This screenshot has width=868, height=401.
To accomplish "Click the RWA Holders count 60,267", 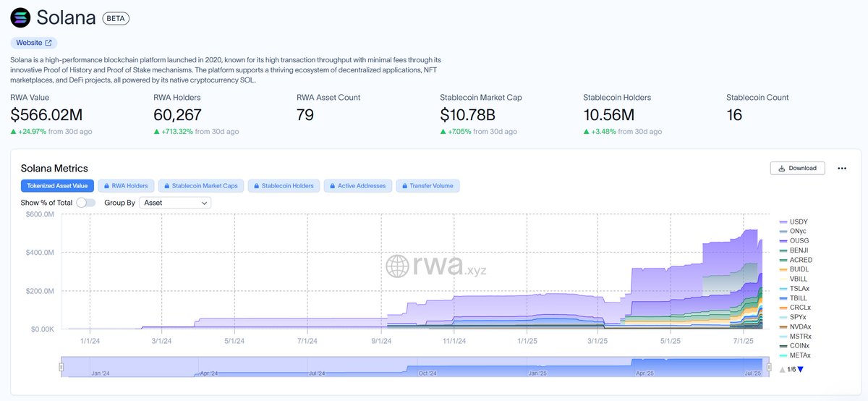I will click(177, 114).
